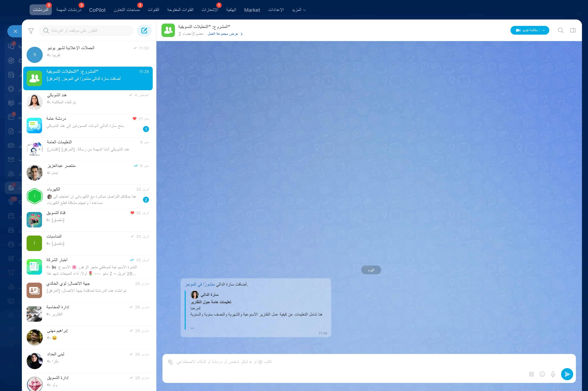
Task: Click the bar chart icon in left sidebar
Action: coord(11,287)
